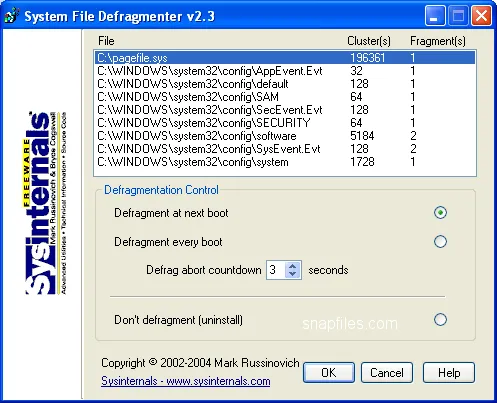The image size is (497, 403).
Task: Click cluster value 1728
Action: pos(362,162)
